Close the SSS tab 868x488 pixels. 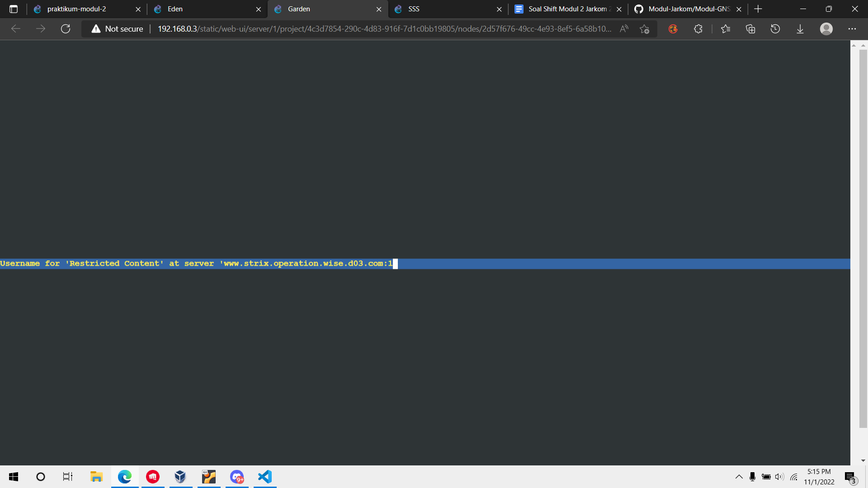pos(499,9)
